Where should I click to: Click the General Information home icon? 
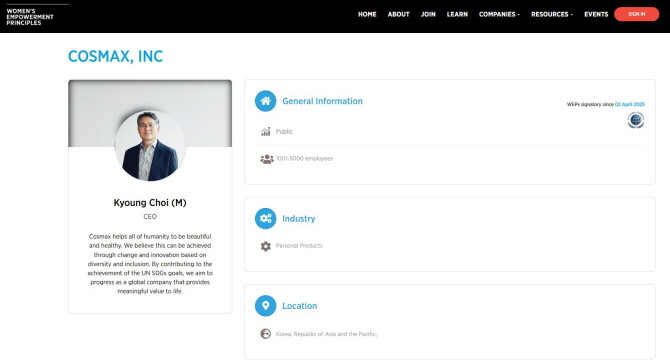pyautogui.click(x=265, y=101)
